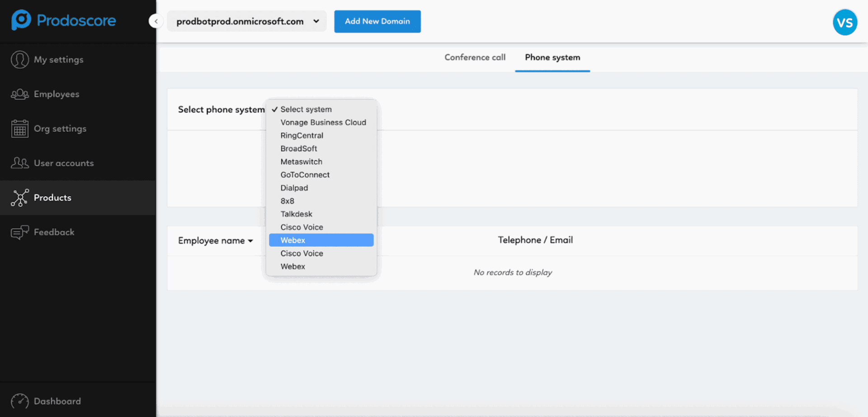Viewport: 868px width, 417px height.
Task: Click Add New Domain button
Action: pos(377,21)
